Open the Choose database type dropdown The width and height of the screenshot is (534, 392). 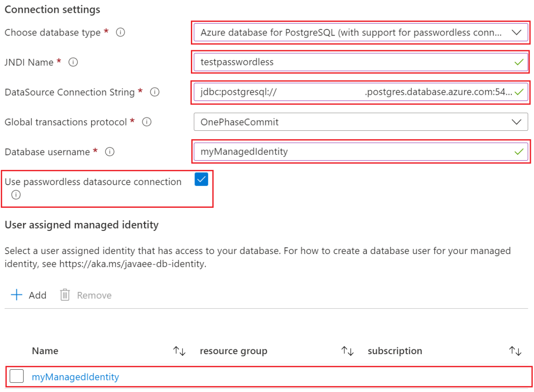coord(516,32)
